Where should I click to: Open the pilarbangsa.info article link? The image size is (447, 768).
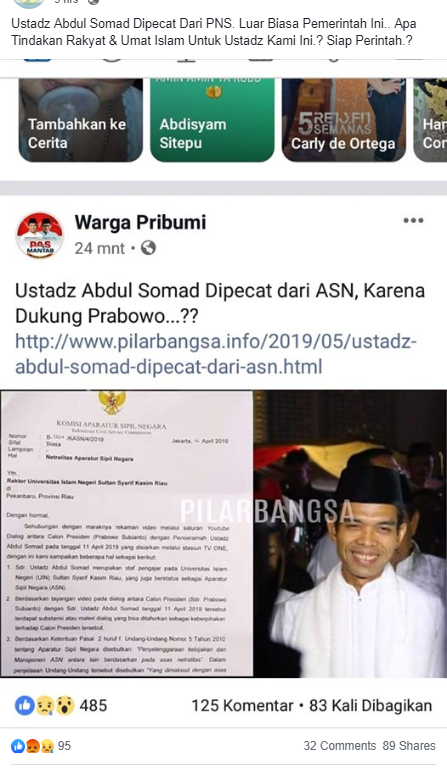click(x=216, y=354)
